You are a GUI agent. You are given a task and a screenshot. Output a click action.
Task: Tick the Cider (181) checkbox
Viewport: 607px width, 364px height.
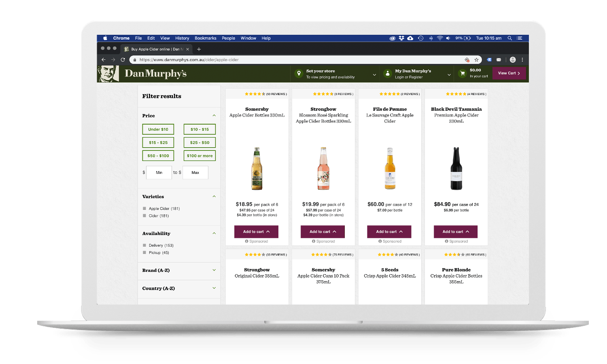click(x=144, y=216)
